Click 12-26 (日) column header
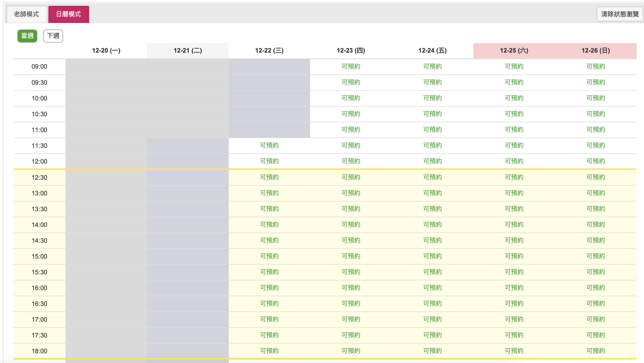The image size is (644, 363). pos(596,51)
